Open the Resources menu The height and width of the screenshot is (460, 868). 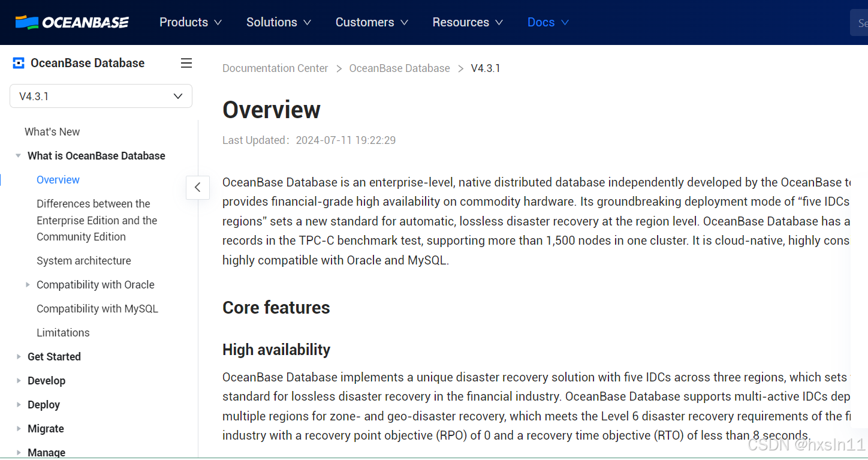coord(468,22)
